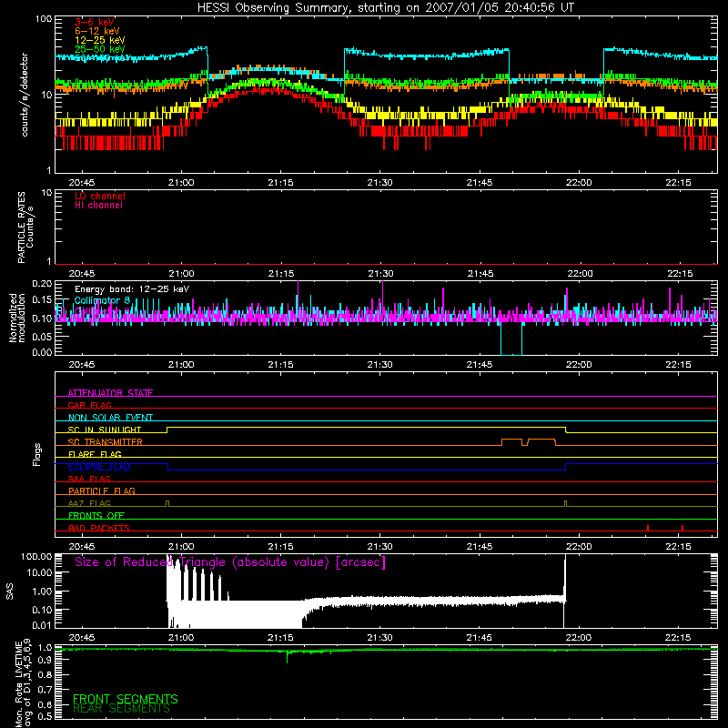This screenshot has width=728, height=728.
Task: Click the 'Size of Reduced Triangle' magenta caption
Action: click(230, 562)
